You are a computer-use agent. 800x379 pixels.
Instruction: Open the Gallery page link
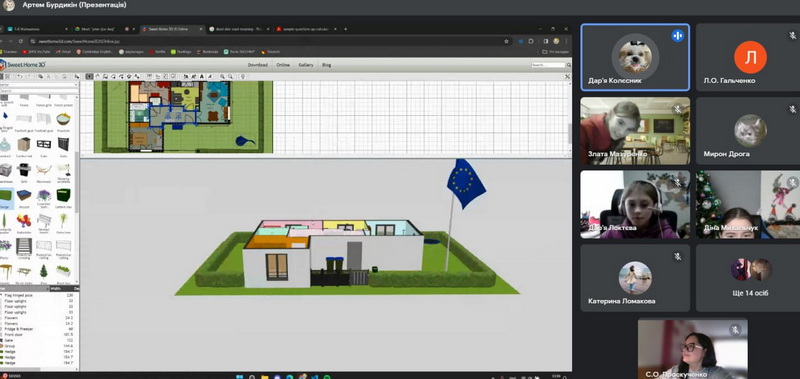306,65
